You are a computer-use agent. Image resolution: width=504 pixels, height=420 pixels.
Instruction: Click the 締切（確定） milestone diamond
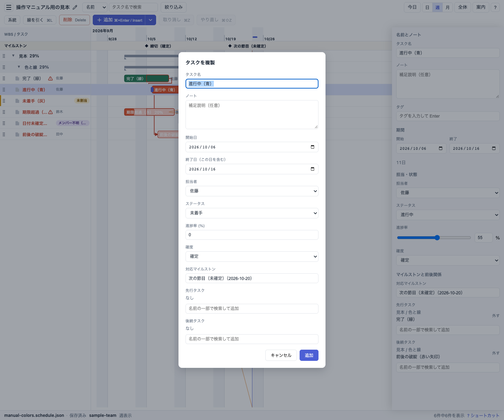point(147,46)
